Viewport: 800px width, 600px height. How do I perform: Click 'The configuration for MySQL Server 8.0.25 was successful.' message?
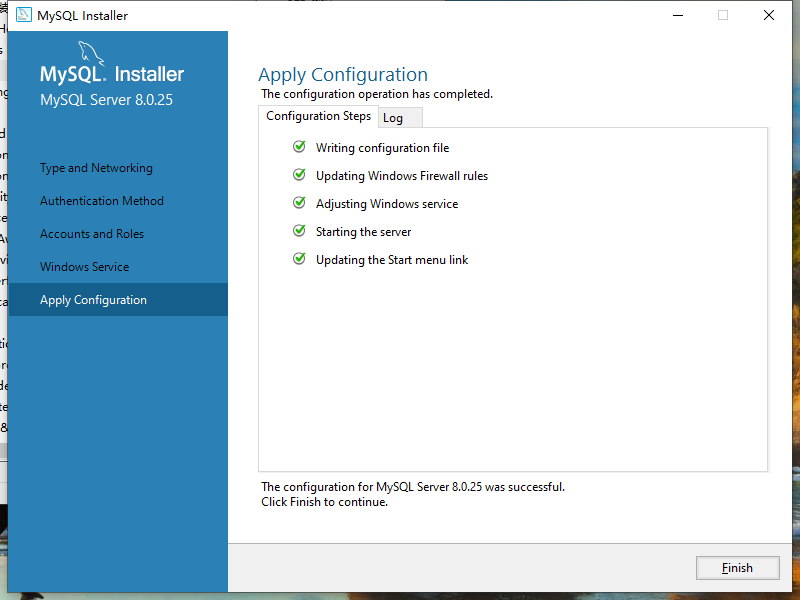[413, 487]
